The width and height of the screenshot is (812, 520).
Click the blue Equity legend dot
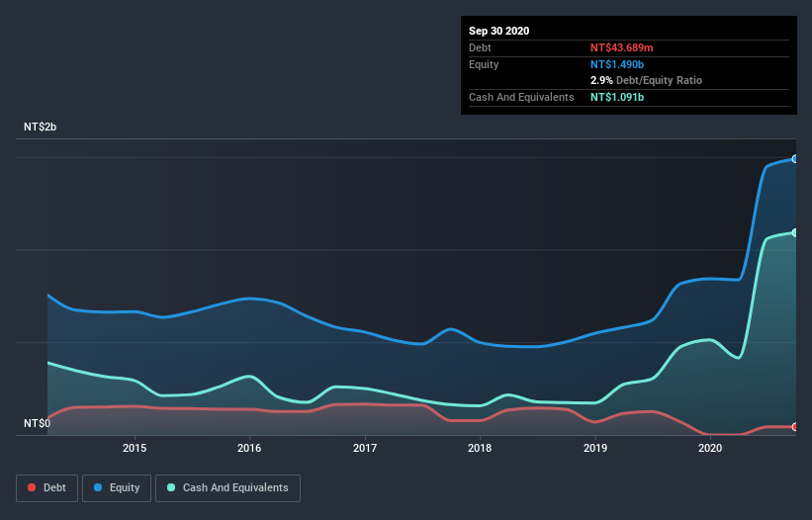tap(98, 487)
